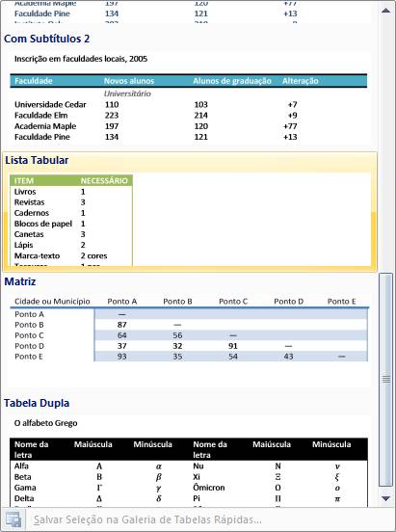Click the table icon beside Salvar Seleção
This screenshot has height=532, width=396.
[13, 519]
